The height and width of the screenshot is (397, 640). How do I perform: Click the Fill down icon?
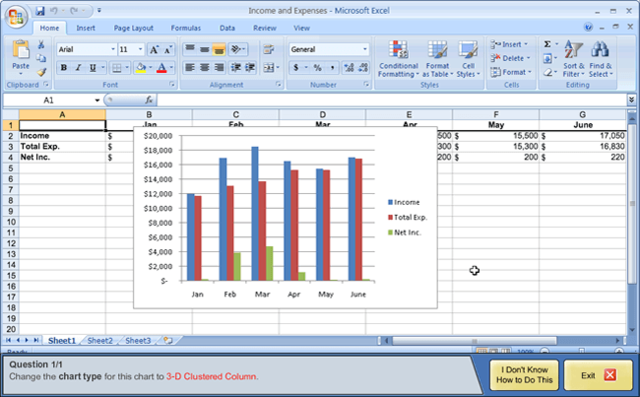[547, 58]
